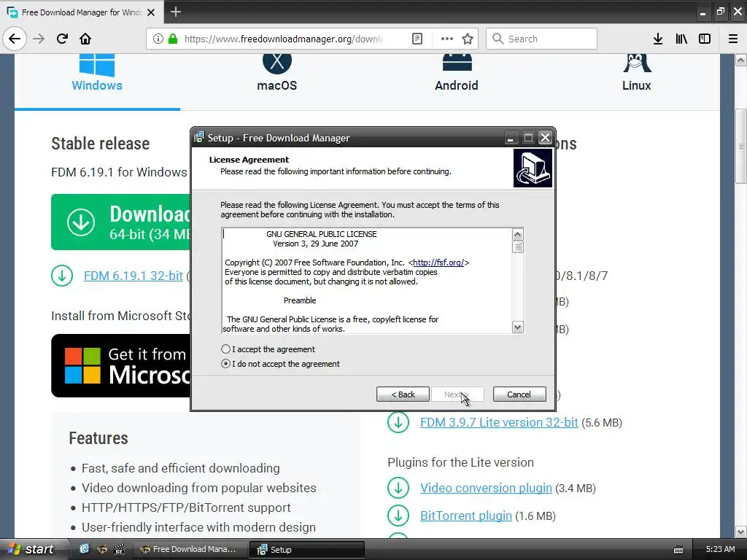
Task: Click license text scrollbar up arrow
Action: [518, 234]
